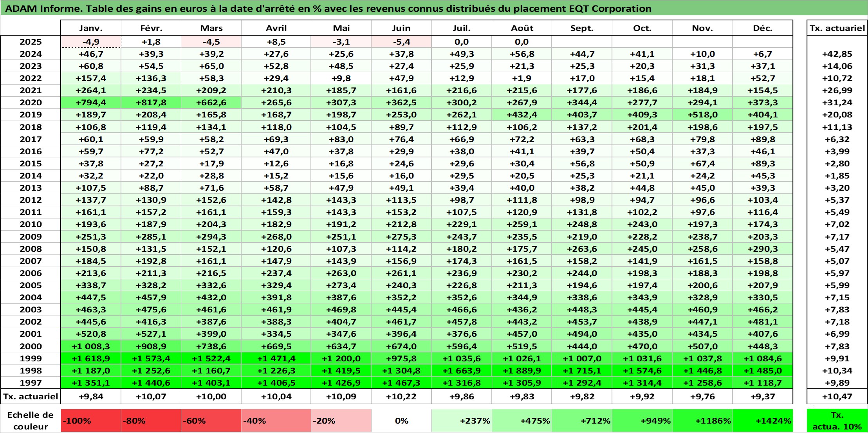Click cell +290,3 in the 2008 row
Screen dimensions: 868x433
(763, 249)
